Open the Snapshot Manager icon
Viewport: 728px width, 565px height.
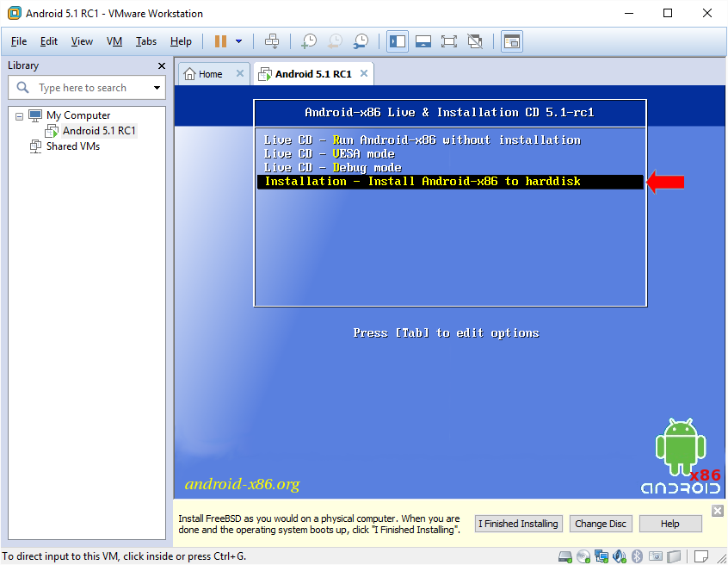coord(361,41)
